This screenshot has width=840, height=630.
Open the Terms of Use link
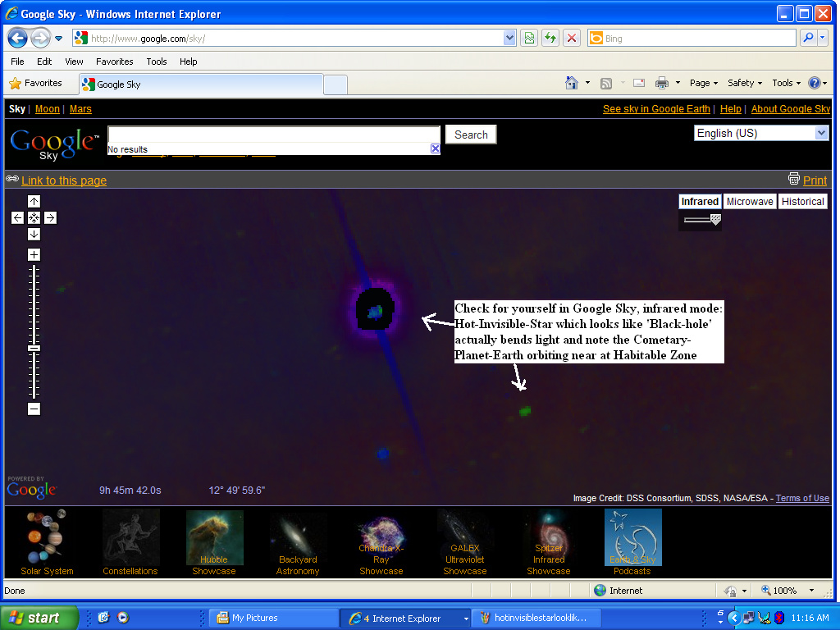(802, 498)
